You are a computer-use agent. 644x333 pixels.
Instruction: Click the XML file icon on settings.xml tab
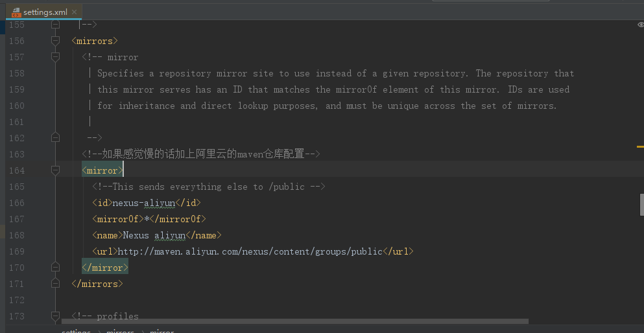(x=16, y=12)
